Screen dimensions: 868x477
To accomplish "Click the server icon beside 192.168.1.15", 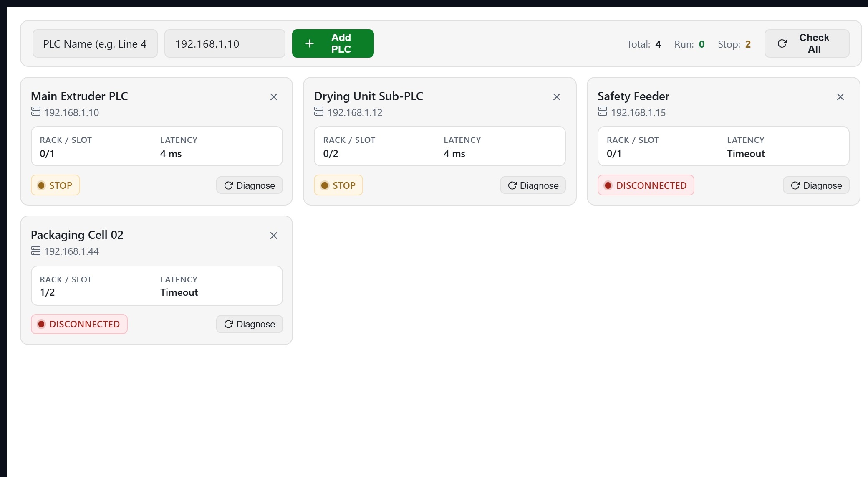I will point(603,112).
